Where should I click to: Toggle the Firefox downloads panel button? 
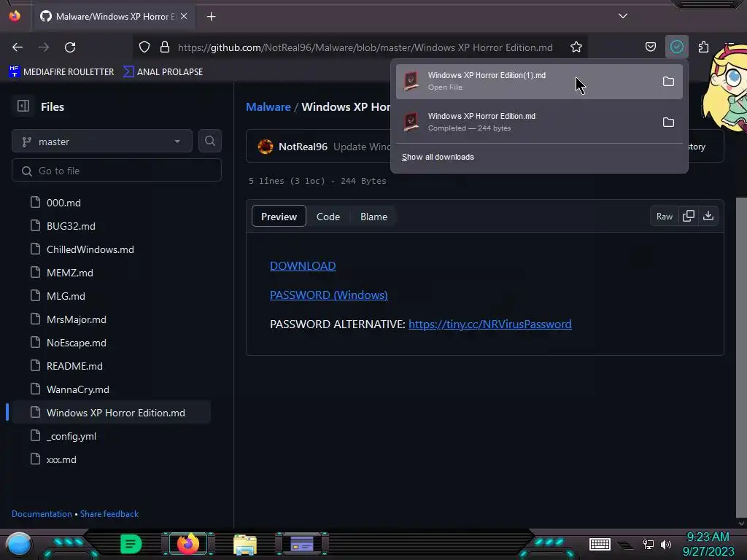click(x=677, y=47)
